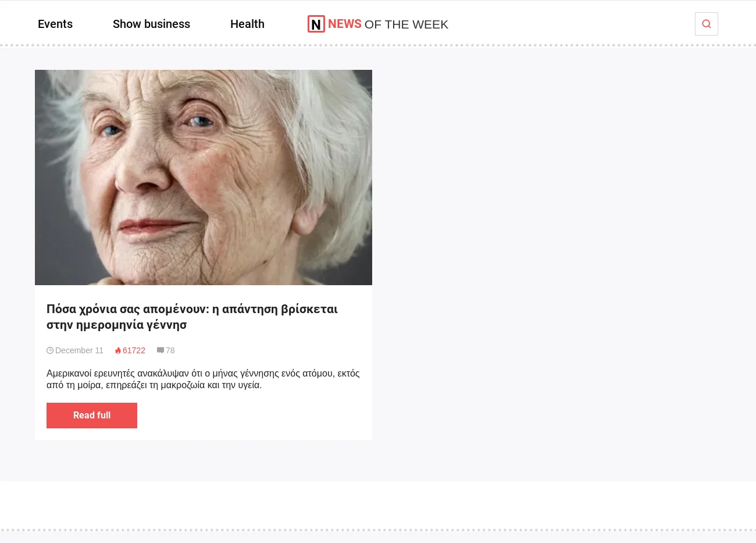Click the red N logo icon
Screen dimensions: 756x543
click(x=316, y=24)
